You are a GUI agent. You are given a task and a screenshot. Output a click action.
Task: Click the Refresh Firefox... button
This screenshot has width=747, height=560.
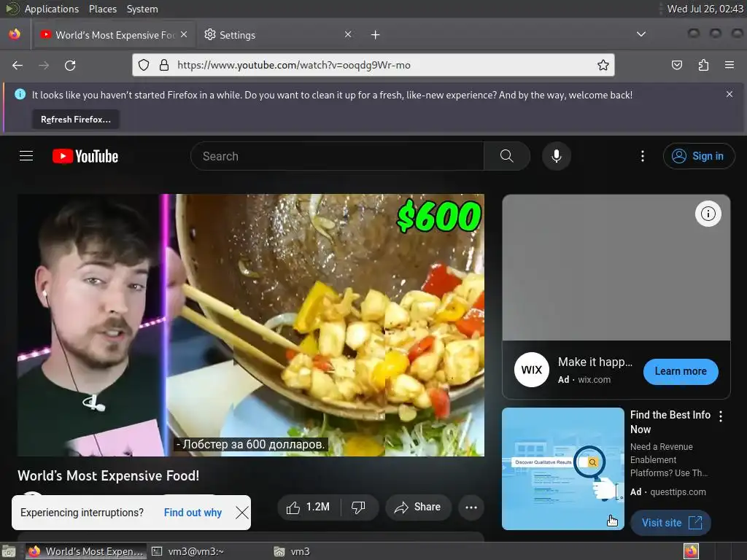click(x=76, y=120)
